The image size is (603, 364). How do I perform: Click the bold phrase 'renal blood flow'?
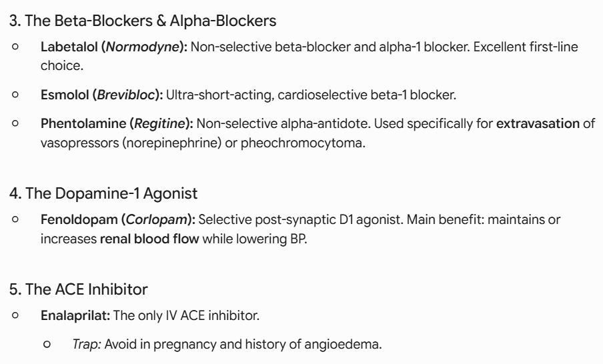point(149,239)
